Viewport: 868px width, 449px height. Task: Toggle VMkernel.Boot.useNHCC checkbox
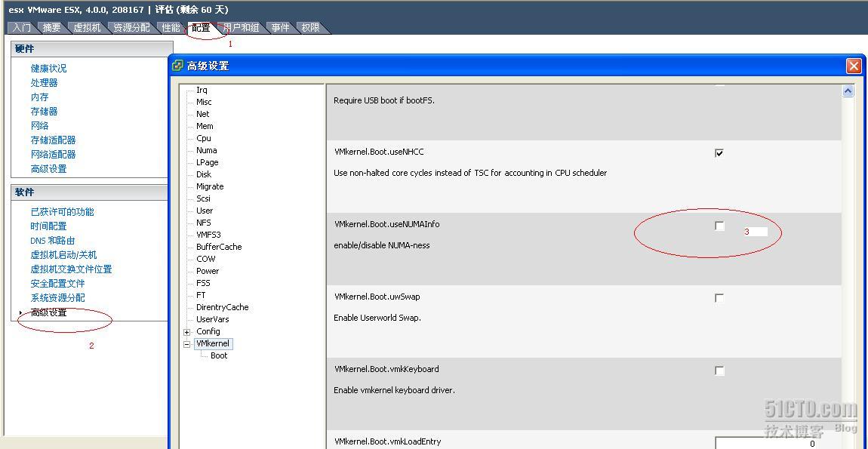[719, 152]
